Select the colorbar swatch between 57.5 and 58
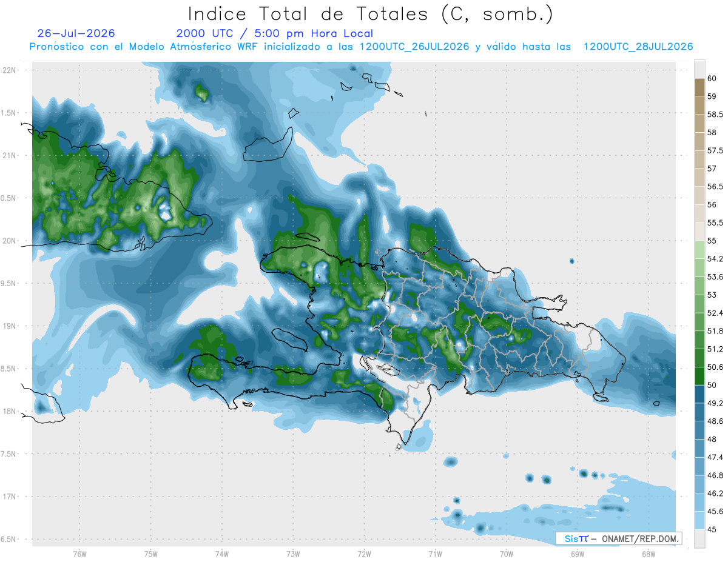Viewport: 728px width, 562px height. (699, 141)
